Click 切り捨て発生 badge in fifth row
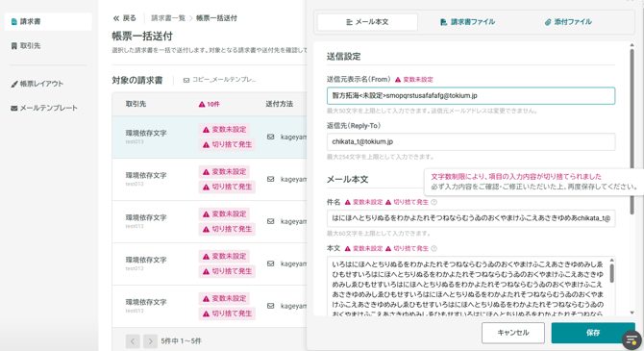Viewport: 644px width, 351px height. point(227,313)
